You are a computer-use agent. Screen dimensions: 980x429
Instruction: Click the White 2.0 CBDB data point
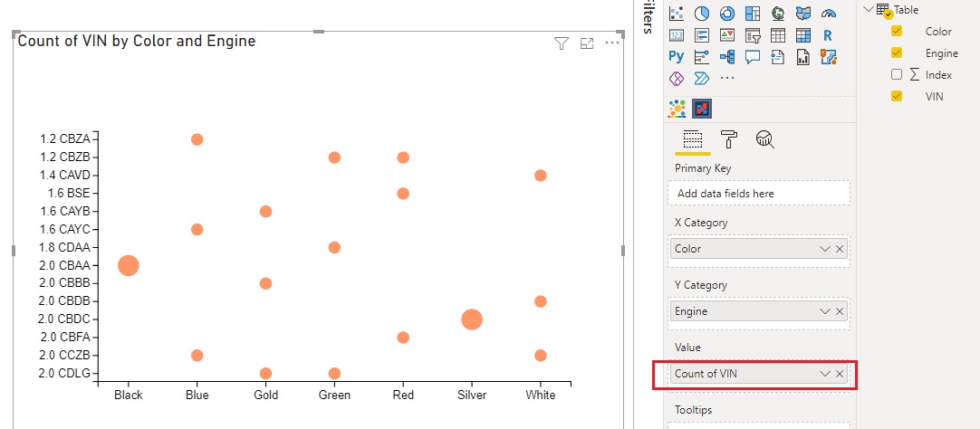tap(541, 301)
